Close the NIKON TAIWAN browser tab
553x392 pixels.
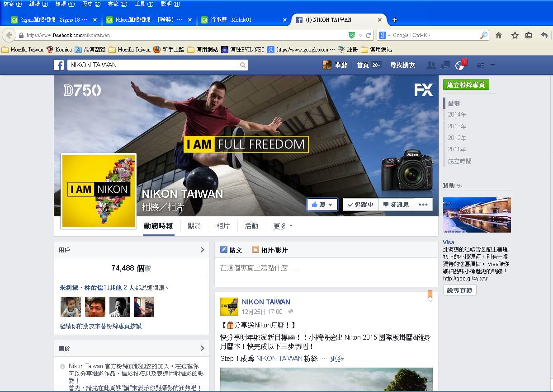(380, 20)
